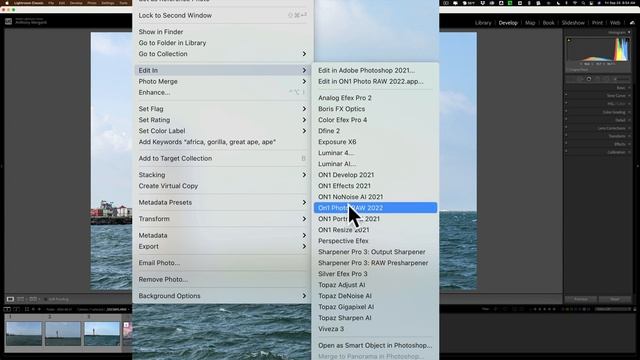Expand Metadata submenu
640x360 pixels.
pyautogui.click(x=223, y=236)
